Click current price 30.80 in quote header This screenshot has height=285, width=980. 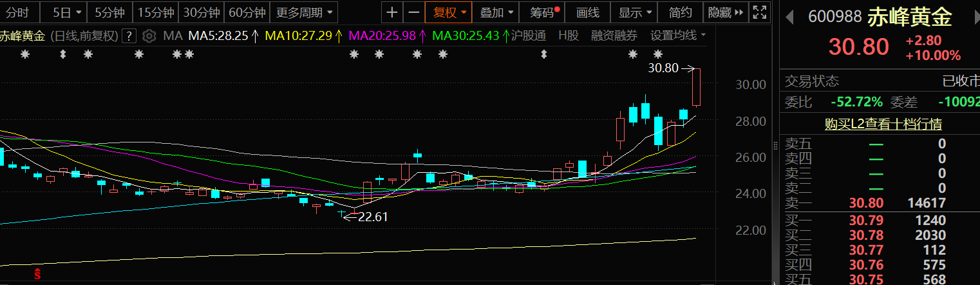pyautogui.click(x=858, y=47)
